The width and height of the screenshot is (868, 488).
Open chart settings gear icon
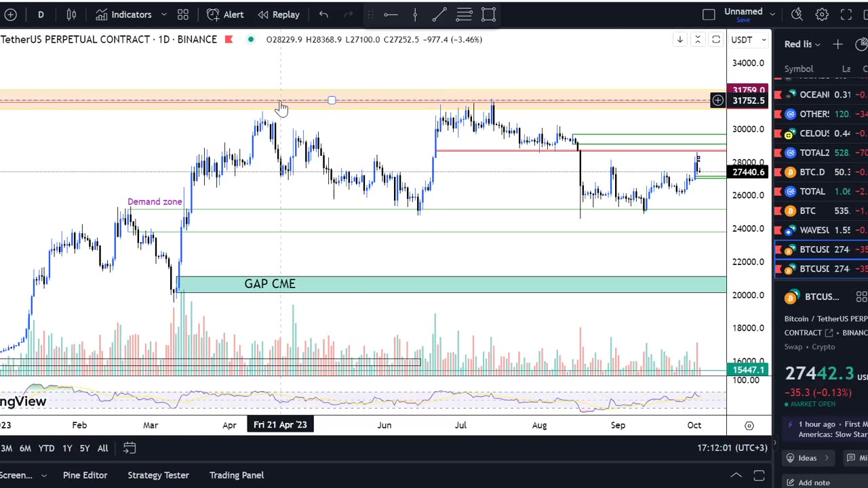coord(822,14)
